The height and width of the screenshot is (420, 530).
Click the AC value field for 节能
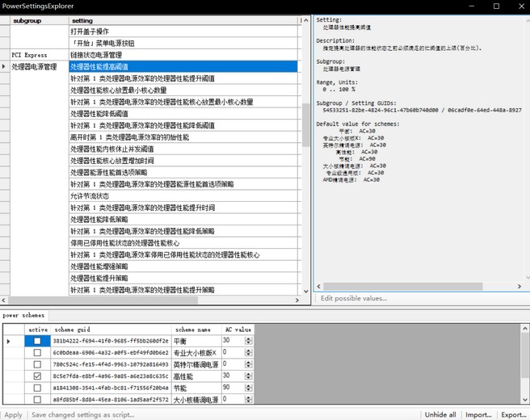pyautogui.click(x=233, y=388)
